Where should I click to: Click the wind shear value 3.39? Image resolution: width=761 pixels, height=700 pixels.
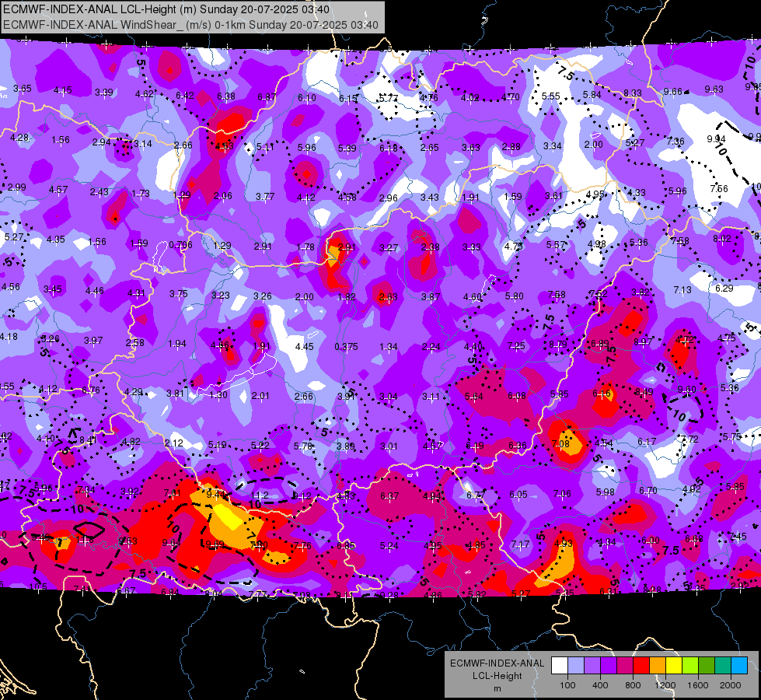tap(104, 93)
